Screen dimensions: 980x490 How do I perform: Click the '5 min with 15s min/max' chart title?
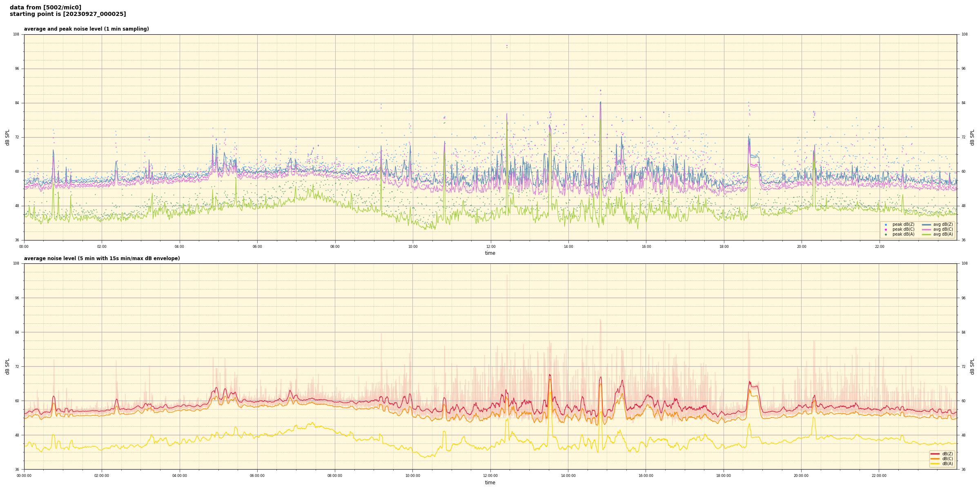tap(102, 258)
